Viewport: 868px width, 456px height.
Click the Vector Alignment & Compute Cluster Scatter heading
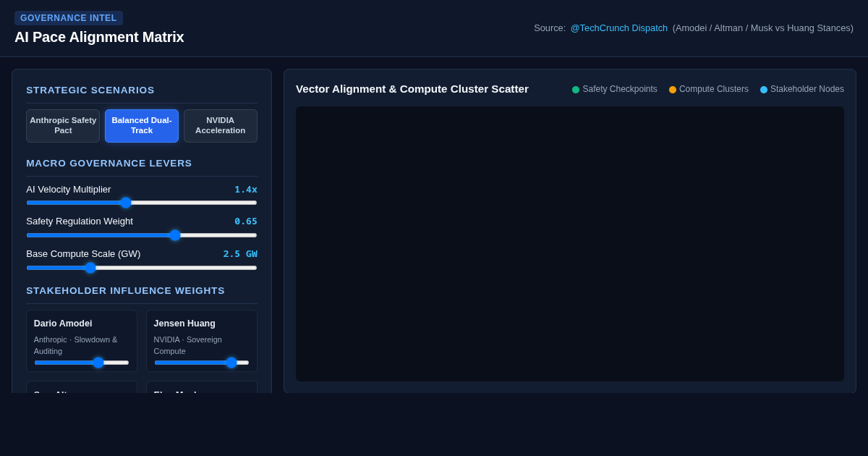tap(412, 89)
